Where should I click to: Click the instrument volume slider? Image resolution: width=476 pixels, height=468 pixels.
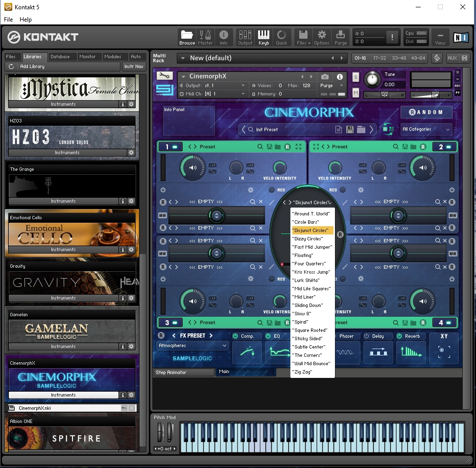tap(430, 95)
